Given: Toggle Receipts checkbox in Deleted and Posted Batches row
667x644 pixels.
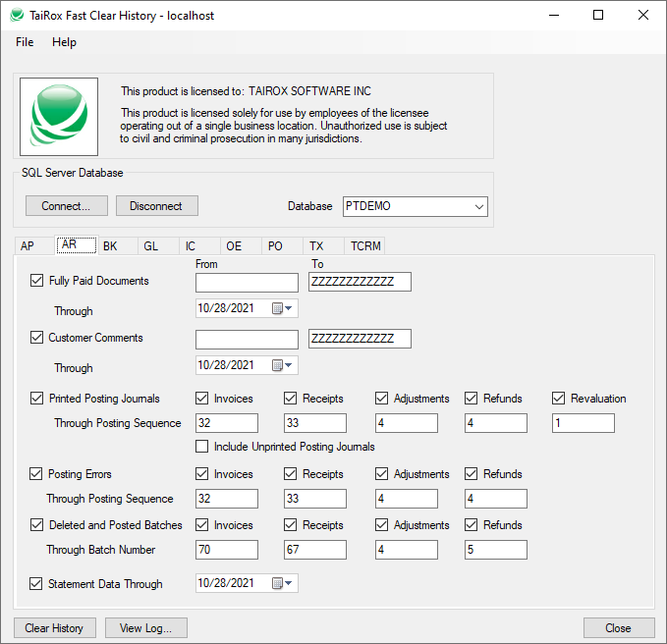Looking at the screenshot, I should point(290,525).
